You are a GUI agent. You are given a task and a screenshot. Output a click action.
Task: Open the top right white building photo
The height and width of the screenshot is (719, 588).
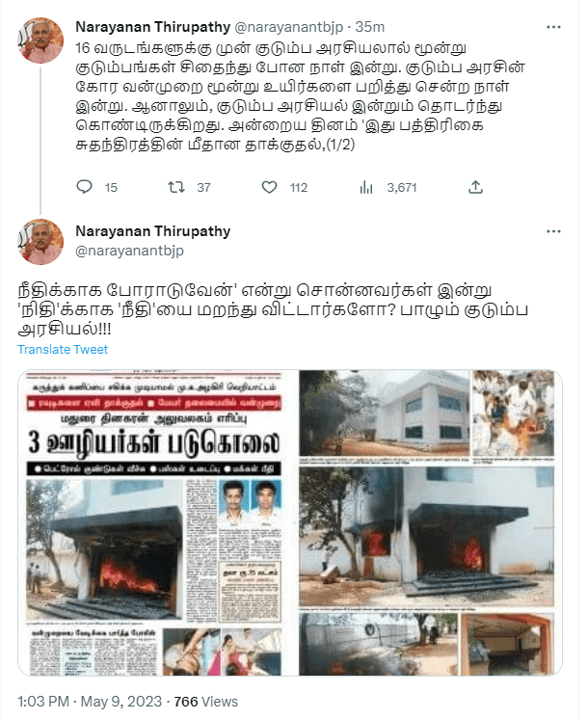[384, 413]
